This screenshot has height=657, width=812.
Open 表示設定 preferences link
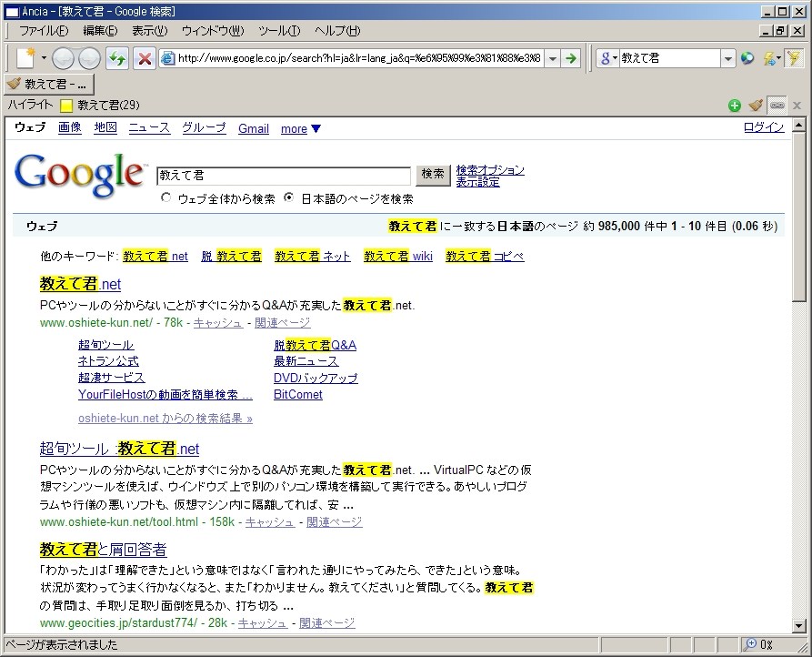coord(477,182)
